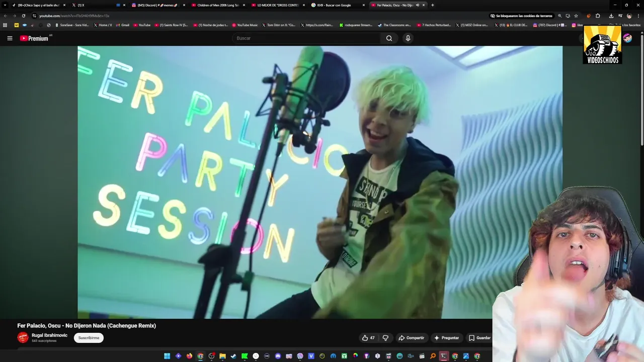Save the video with Guardar button

click(x=479, y=338)
